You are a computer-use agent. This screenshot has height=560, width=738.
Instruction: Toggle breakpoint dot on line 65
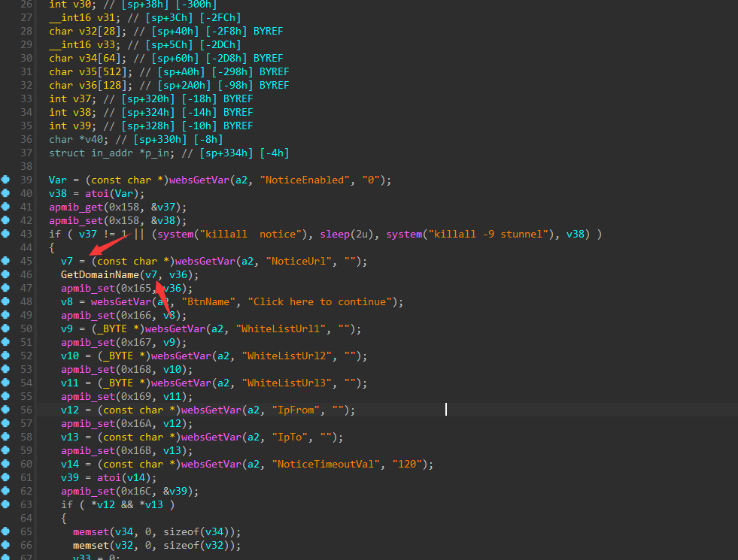(5, 531)
